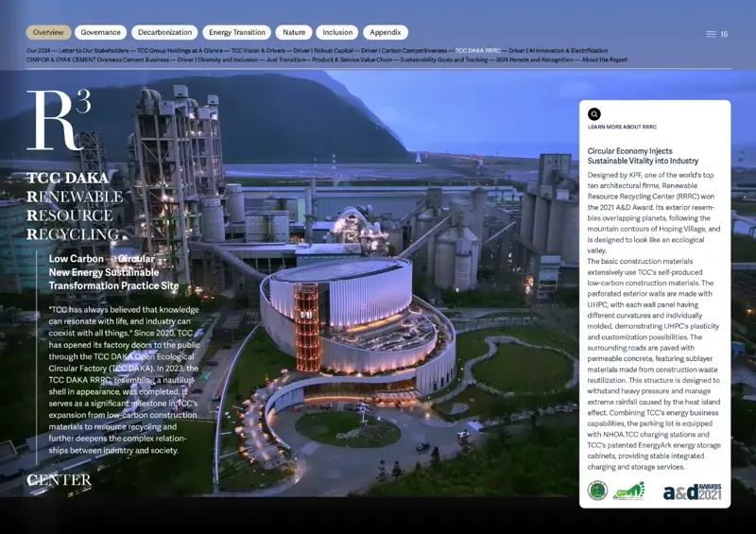This screenshot has height=534, width=756.
Task: Click the round green emblem badge
Action: (x=597, y=491)
